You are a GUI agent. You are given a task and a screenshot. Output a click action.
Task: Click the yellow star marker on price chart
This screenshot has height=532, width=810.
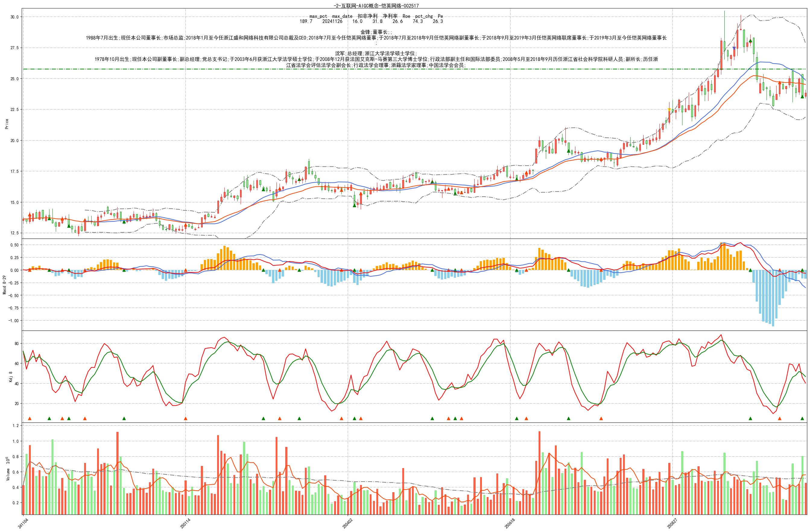click(669, 109)
